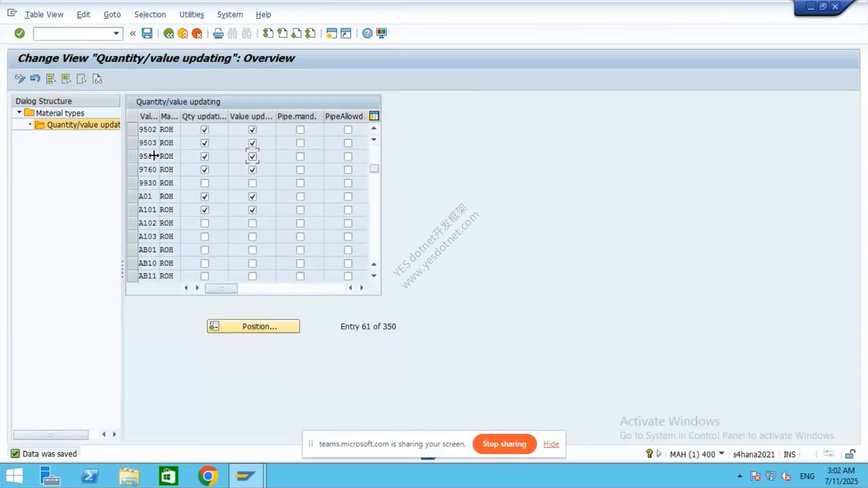Check Value updating for row A102
This screenshot has width=868, height=488.
point(252,224)
